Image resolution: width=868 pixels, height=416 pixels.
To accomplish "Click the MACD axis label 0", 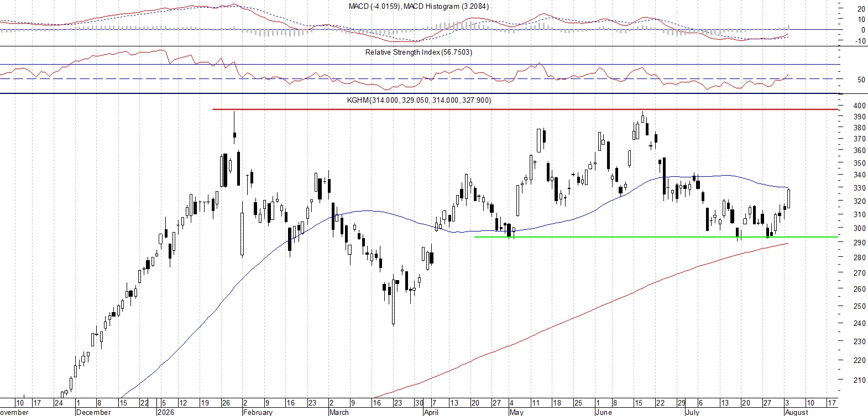I will tap(863, 30).
